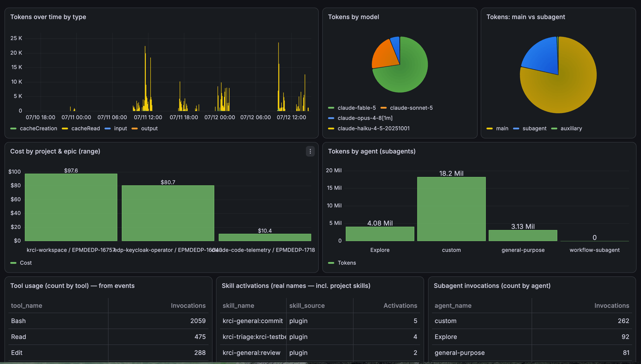Open Tokens by model panel title
This screenshot has height=364, width=641.
coord(354,17)
